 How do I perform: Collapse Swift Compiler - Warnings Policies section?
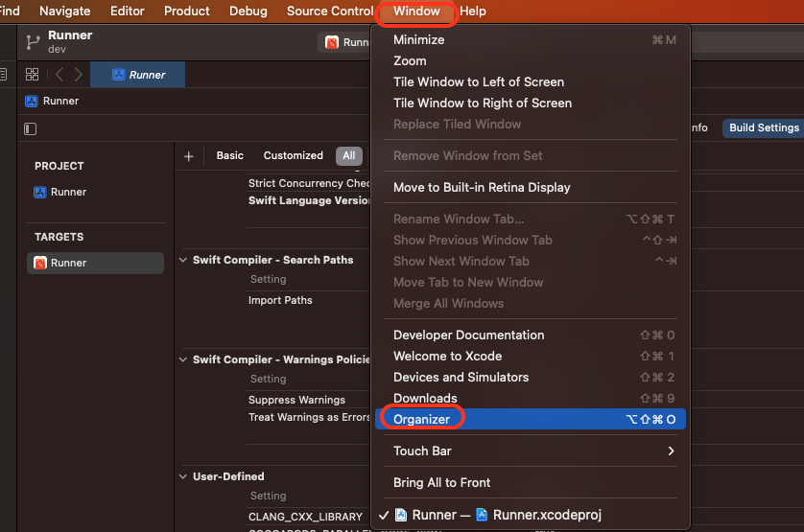(x=183, y=359)
